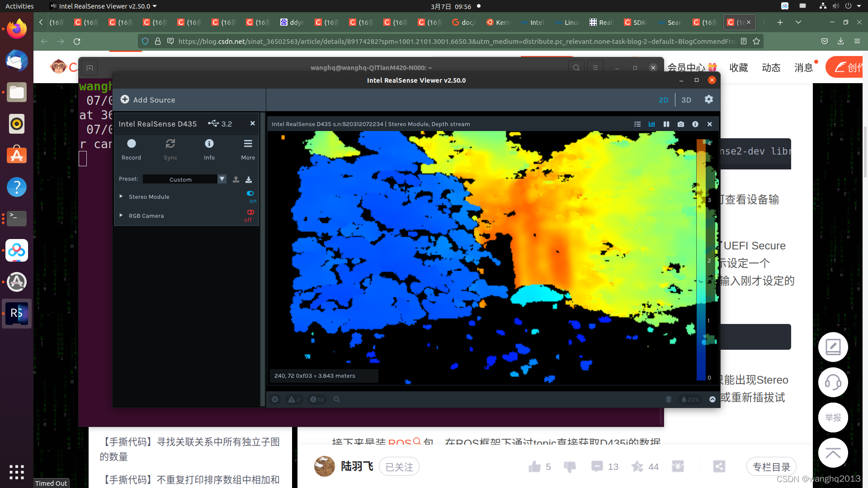List all Firefox tabs dropdown

(x=798, y=22)
